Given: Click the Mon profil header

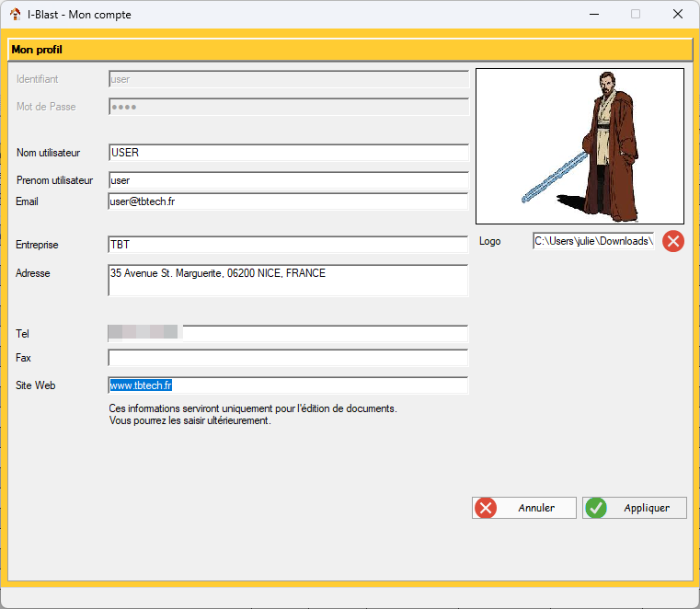Looking at the screenshot, I should click(350, 50).
